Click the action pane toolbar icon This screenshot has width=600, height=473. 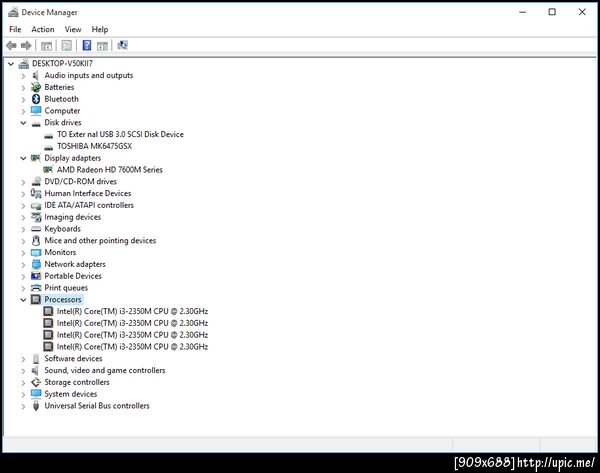(x=102, y=46)
